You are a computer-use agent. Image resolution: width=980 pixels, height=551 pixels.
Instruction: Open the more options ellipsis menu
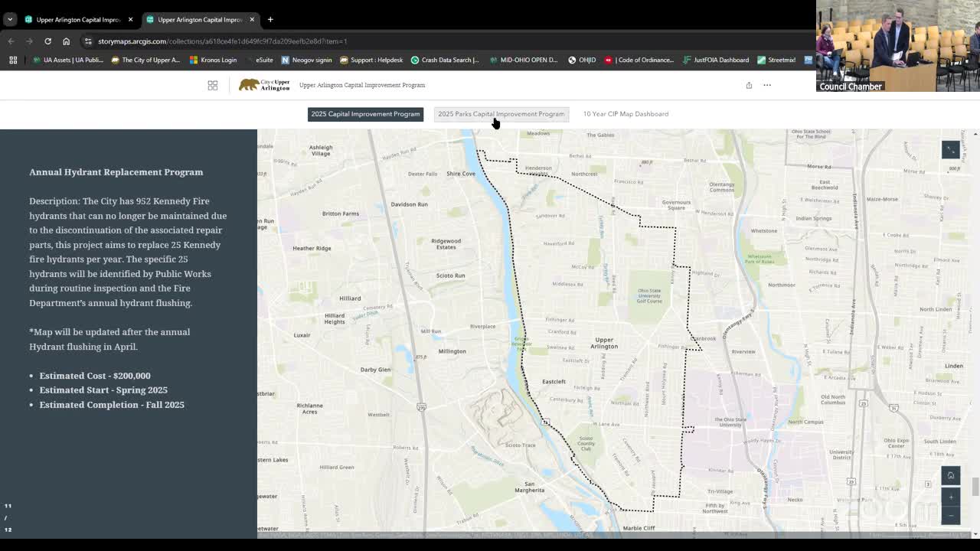click(x=766, y=85)
